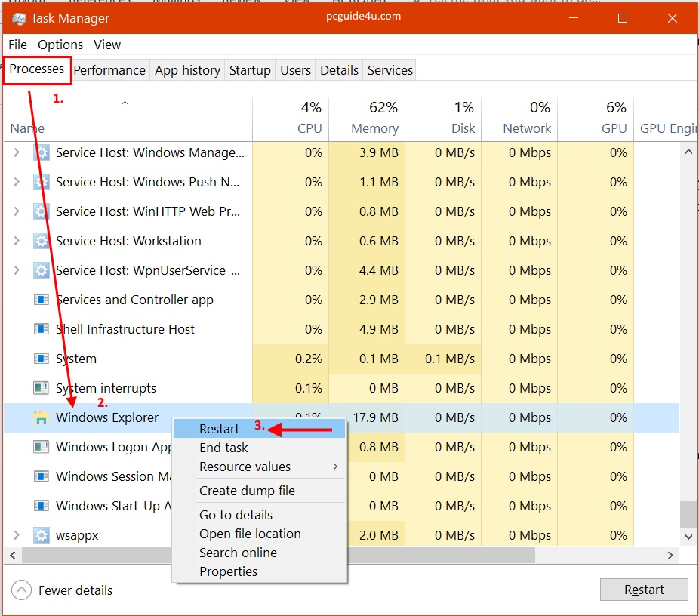The height and width of the screenshot is (616, 699).
Task: Click the Task Manager title bar icon
Action: point(19,18)
